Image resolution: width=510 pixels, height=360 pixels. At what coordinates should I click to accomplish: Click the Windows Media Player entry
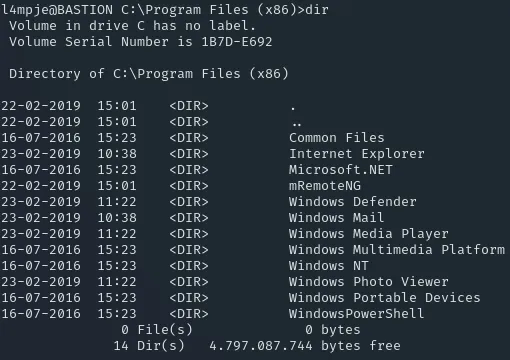(369, 234)
